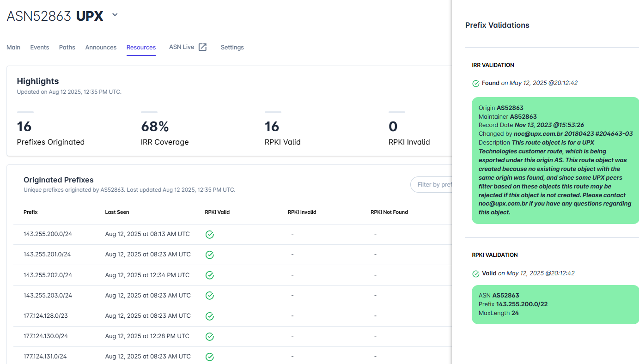Screen dimensions: 639x364
Task: Go to the Paths tab
Action: (x=67, y=47)
